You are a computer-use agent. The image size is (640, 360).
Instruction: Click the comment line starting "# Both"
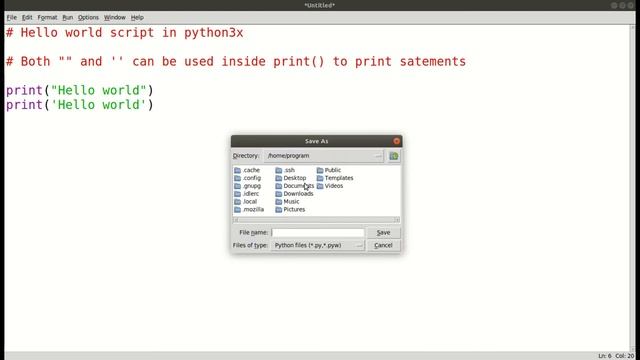(x=236, y=62)
